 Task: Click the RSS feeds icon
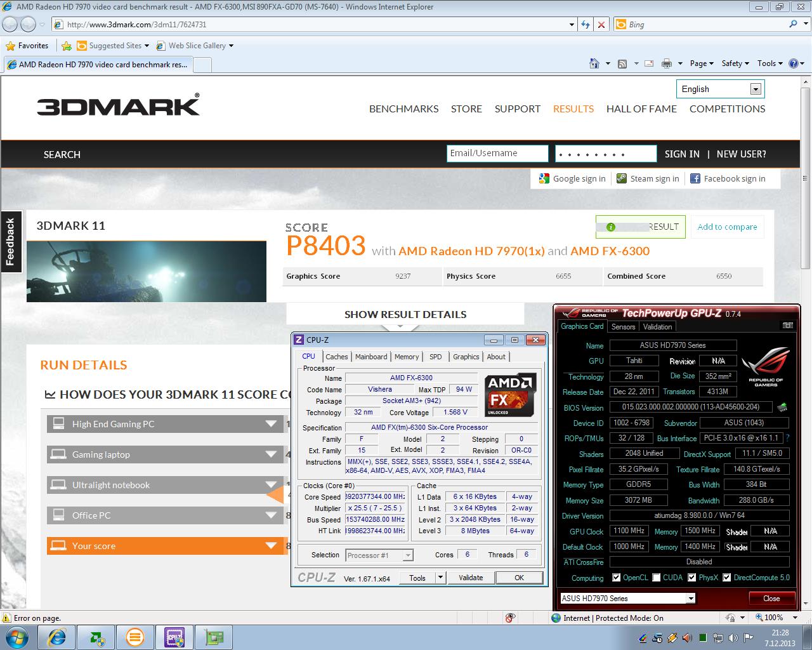coord(622,63)
